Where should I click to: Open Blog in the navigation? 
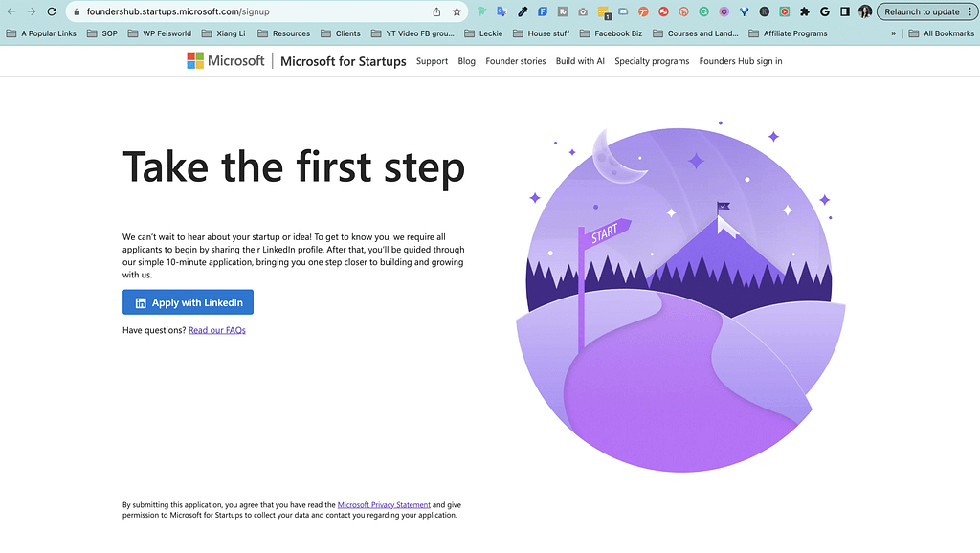pyautogui.click(x=466, y=61)
